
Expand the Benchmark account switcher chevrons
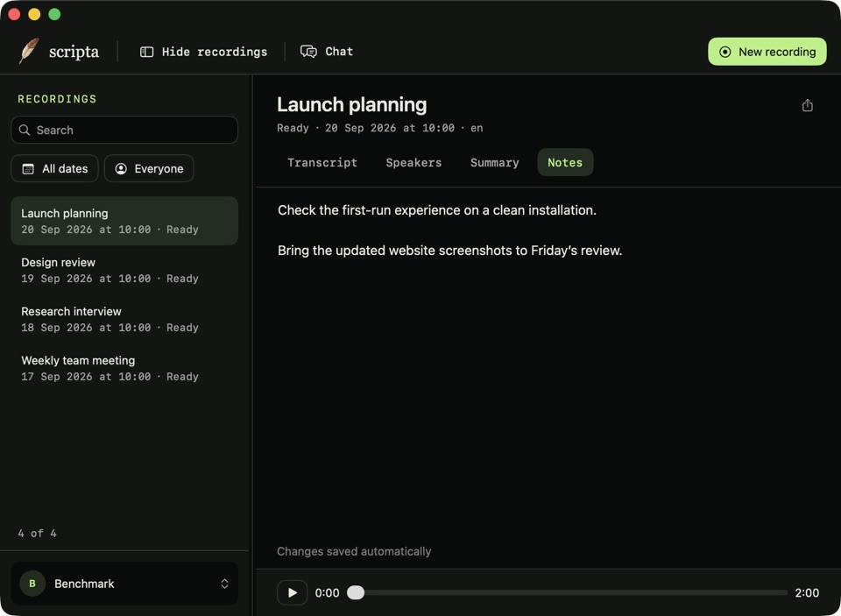[x=225, y=584]
